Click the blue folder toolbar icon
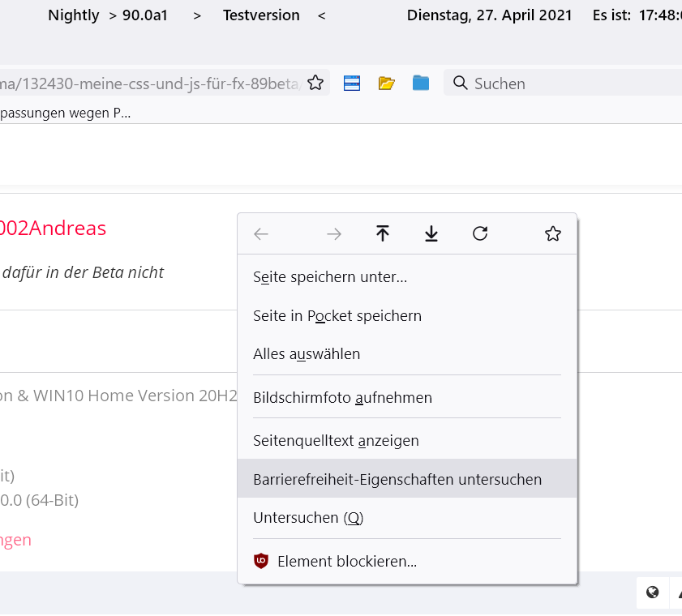The image size is (682, 616). point(420,83)
